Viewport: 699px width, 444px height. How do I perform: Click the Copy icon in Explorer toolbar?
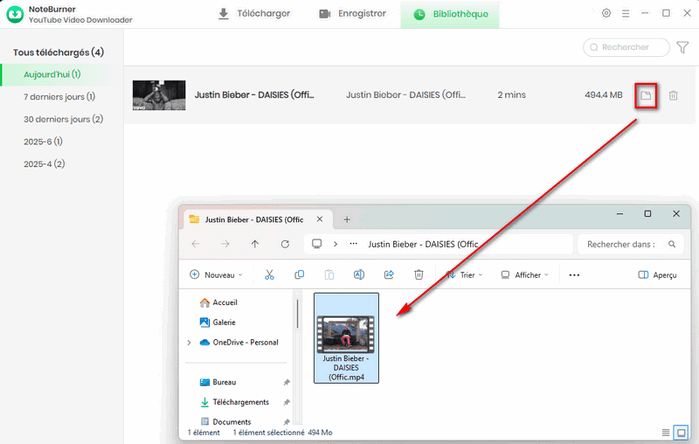click(x=299, y=275)
